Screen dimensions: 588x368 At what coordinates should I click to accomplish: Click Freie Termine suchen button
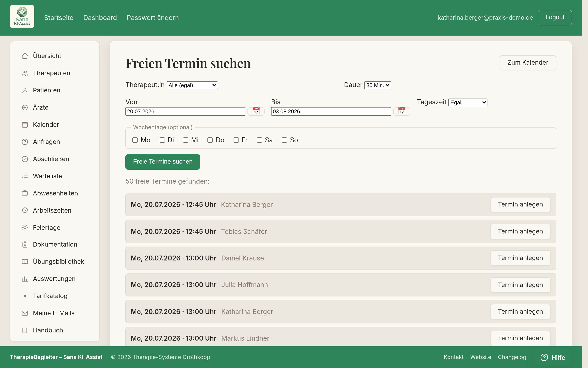[163, 162]
